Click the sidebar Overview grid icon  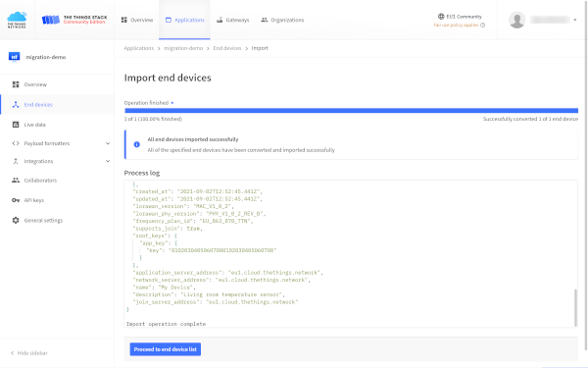click(16, 84)
